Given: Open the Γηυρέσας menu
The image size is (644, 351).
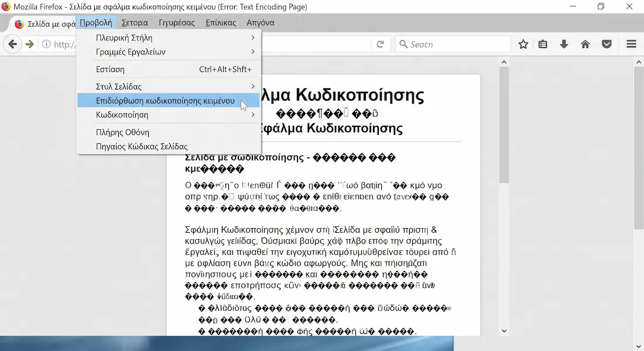Looking at the screenshot, I should [x=177, y=23].
